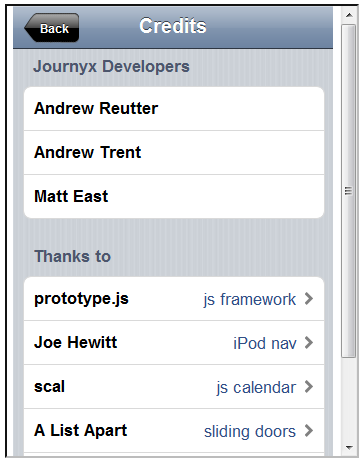Click the scrollbar down arrow

(349, 447)
